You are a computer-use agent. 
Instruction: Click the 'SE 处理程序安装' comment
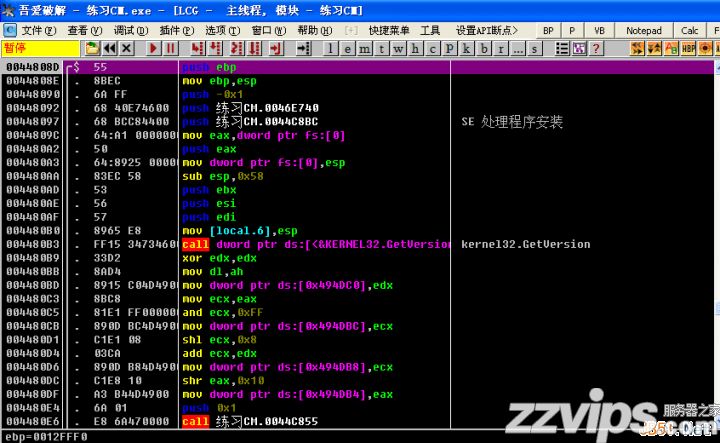(512, 122)
